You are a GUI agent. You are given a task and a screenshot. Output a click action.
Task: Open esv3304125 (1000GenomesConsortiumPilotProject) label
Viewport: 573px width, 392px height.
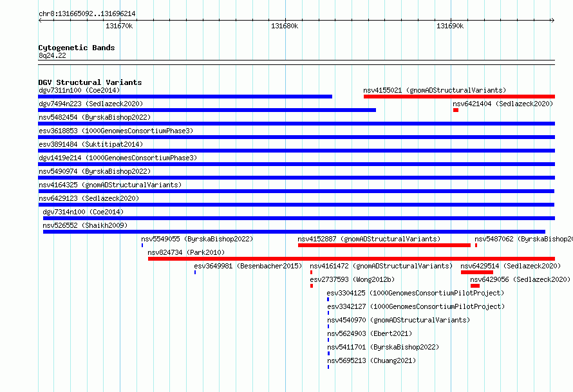[x=415, y=293]
